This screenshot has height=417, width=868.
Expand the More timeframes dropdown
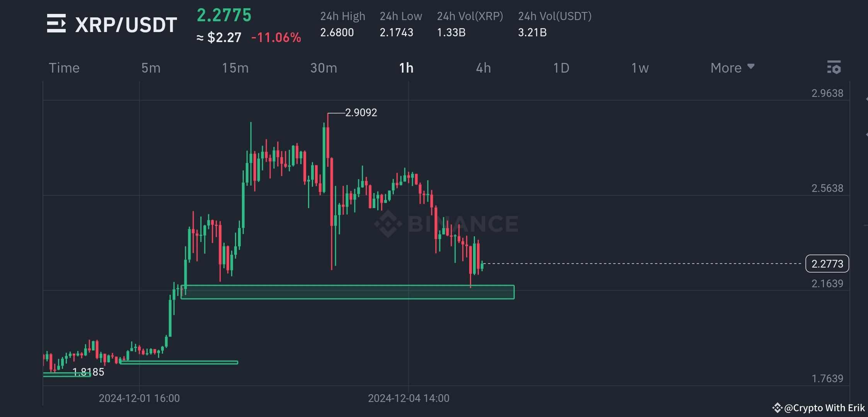pyautogui.click(x=726, y=68)
